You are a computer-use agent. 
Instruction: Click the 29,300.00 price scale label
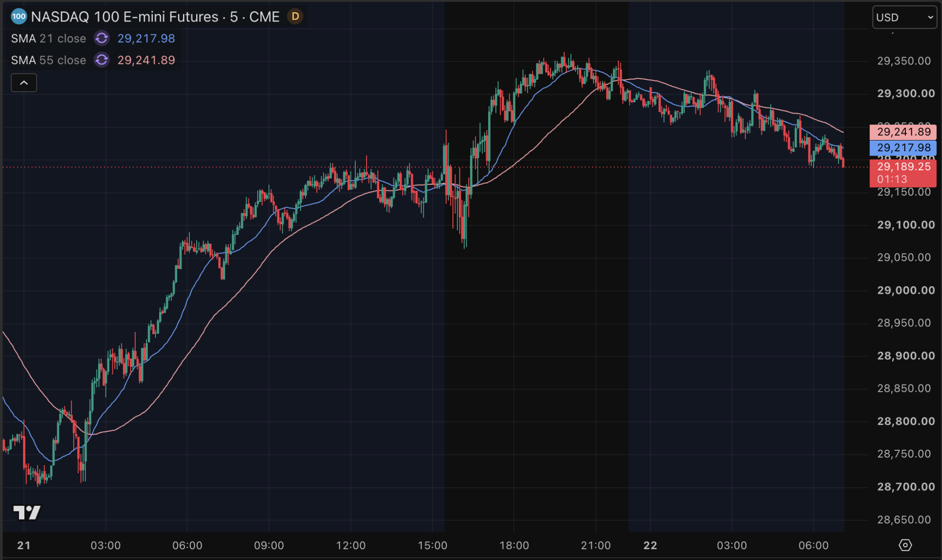(x=906, y=93)
